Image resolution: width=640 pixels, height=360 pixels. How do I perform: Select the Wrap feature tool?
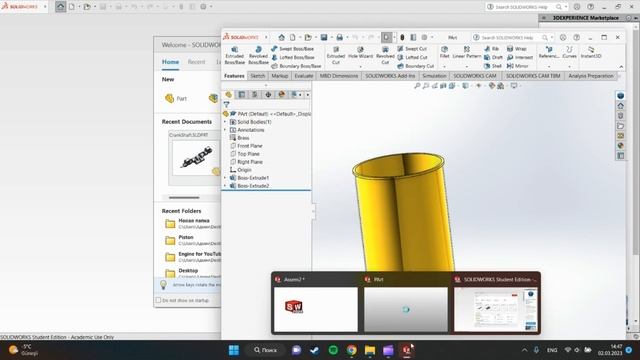pyautogui.click(x=516, y=49)
